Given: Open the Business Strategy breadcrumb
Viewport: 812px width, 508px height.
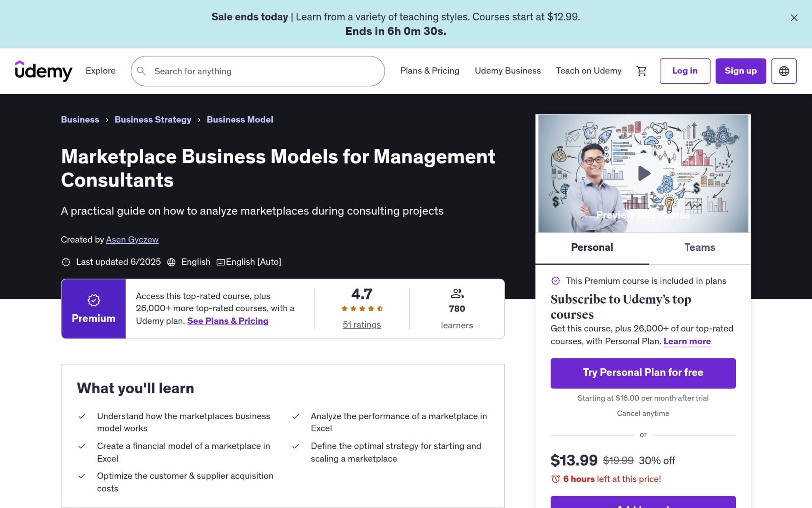Looking at the screenshot, I should pos(153,119).
